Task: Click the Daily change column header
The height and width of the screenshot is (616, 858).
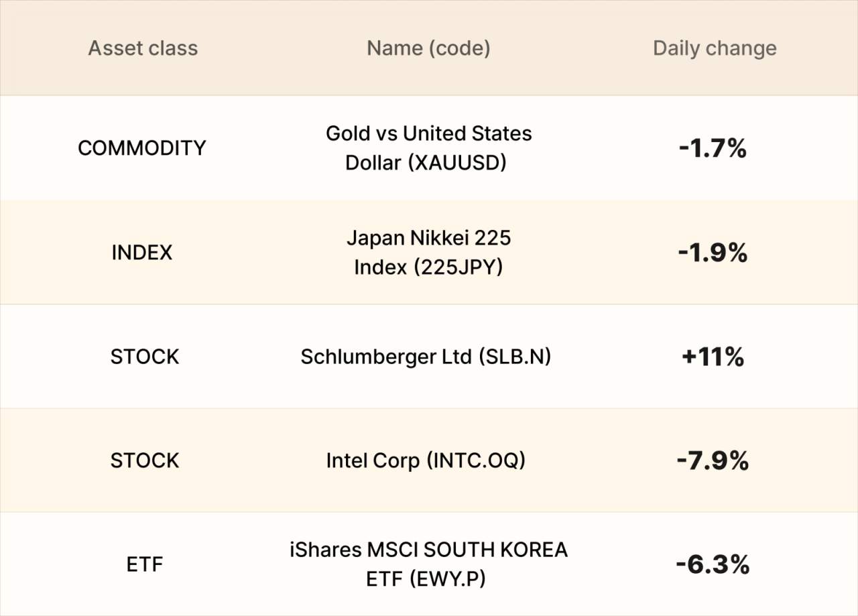Action: (x=715, y=48)
